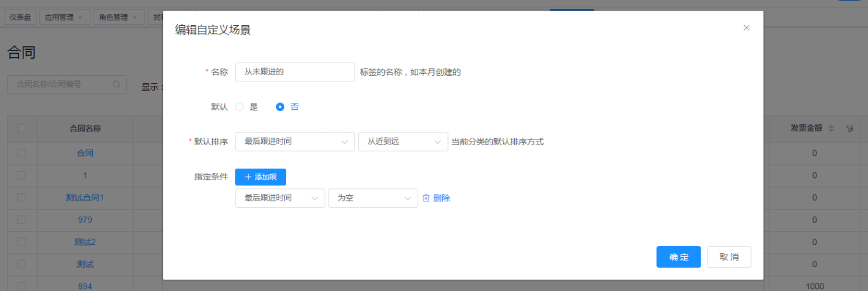Open contract link 测试 in table
The height and width of the screenshot is (291, 868).
85,264
